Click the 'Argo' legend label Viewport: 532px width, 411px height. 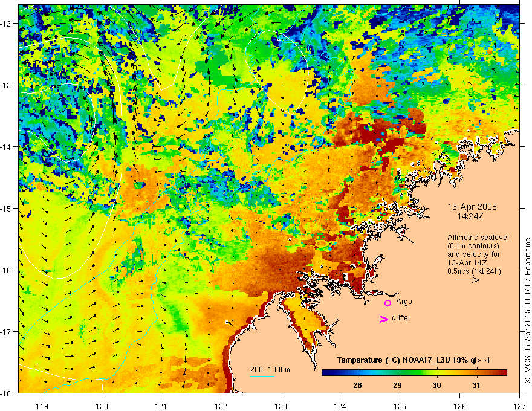[x=404, y=302]
